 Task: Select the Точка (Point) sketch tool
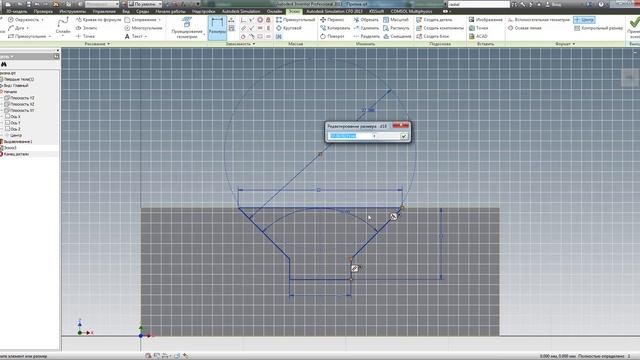pyautogui.click(x=85, y=36)
